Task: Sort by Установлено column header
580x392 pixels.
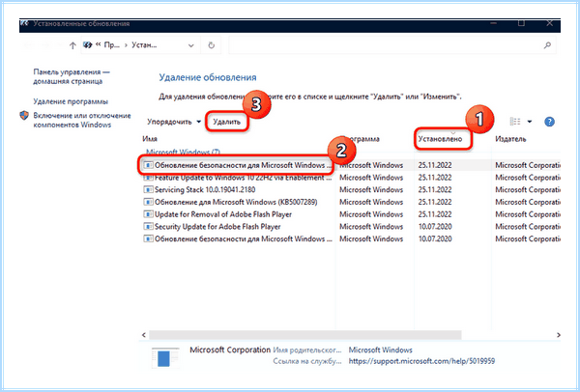Action: [440, 139]
